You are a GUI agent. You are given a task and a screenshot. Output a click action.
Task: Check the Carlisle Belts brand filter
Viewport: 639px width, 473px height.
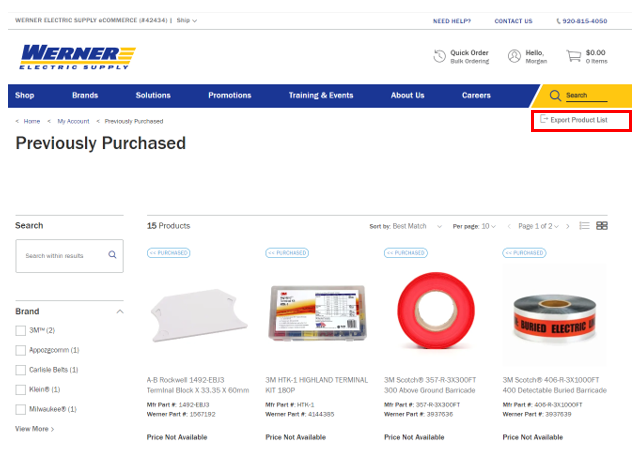[x=20, y=370]
